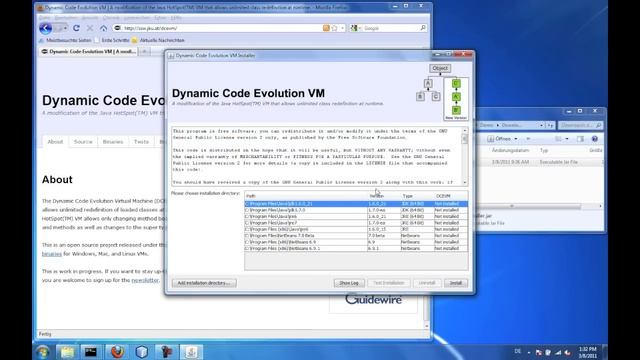
Task: Click the class hierarchy diagram logo in installer
Action: (x=442, y=92)
